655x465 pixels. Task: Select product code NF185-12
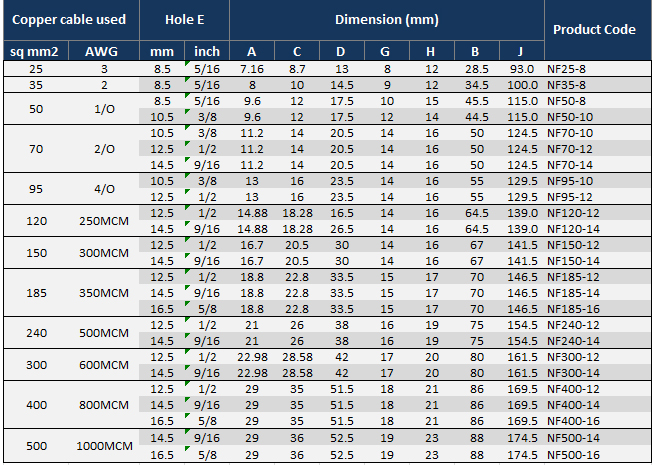pyautogui.click(x=573, y=277)
